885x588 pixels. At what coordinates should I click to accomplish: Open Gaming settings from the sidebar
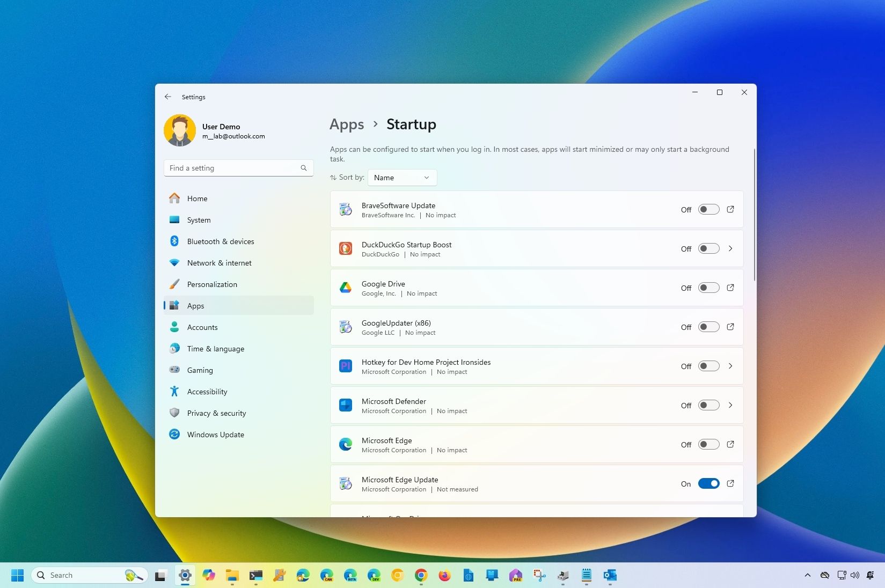pos(200,370)
